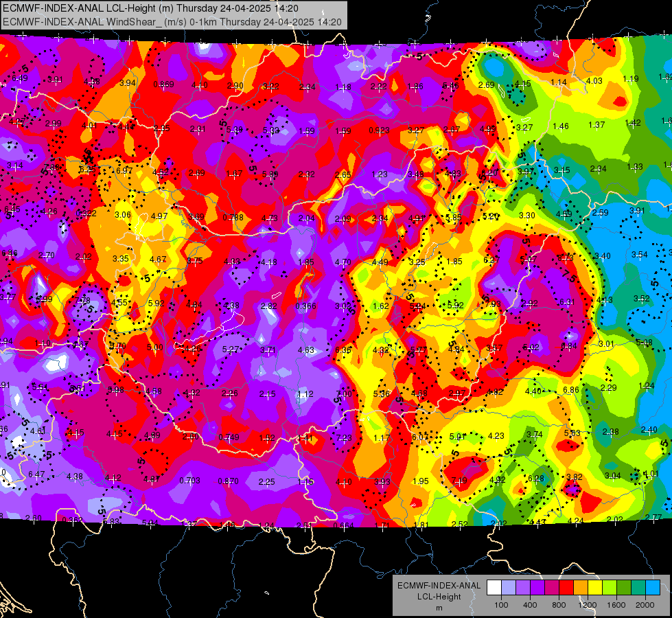Viewport: 672px width, 618px height.
Task: Click the legend tick label 1200
Action: click(588, 605)
